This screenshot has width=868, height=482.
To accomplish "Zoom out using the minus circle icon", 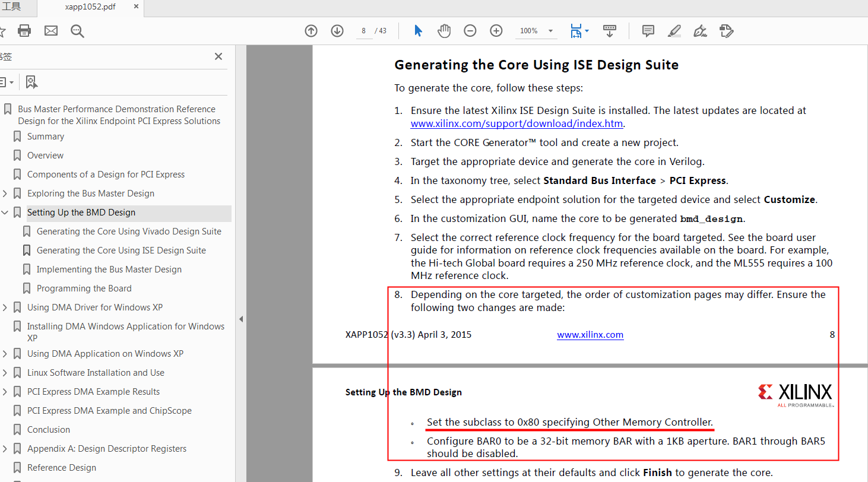I will tap(470, 31).
